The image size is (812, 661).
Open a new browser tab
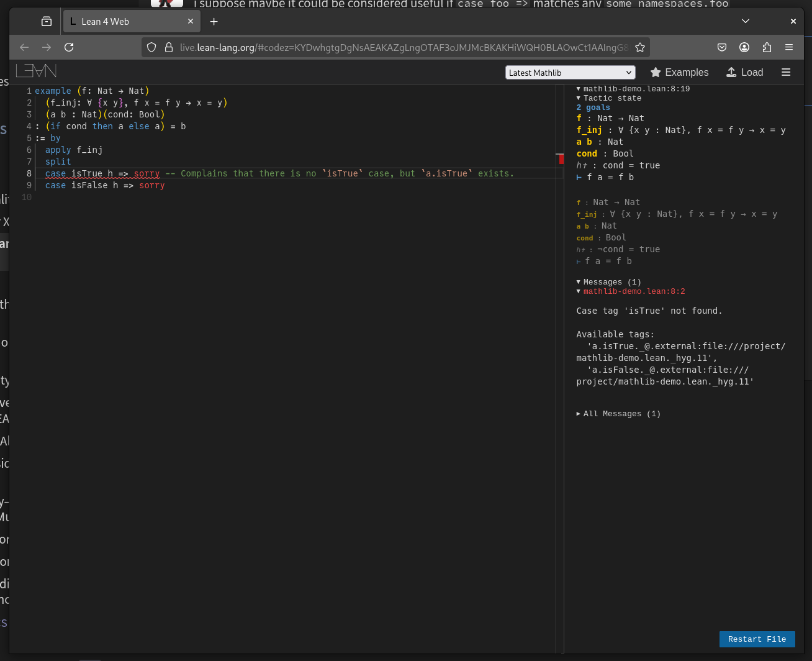214,22
